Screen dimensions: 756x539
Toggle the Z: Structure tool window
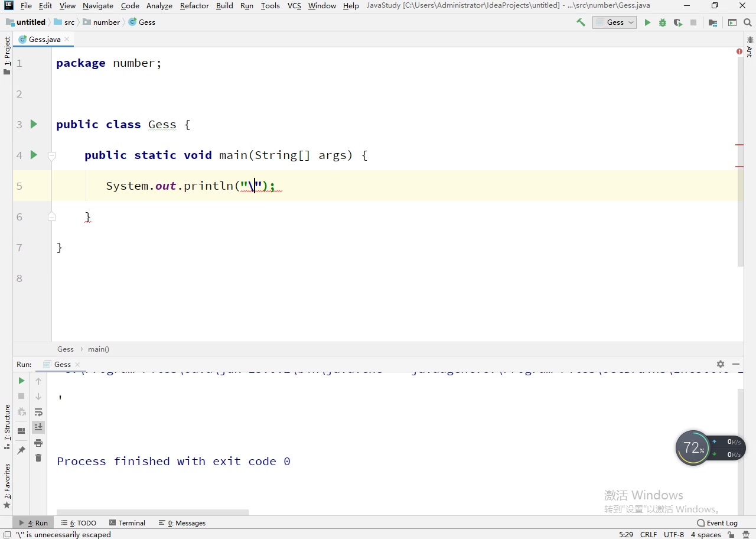[x=7, y=427]
